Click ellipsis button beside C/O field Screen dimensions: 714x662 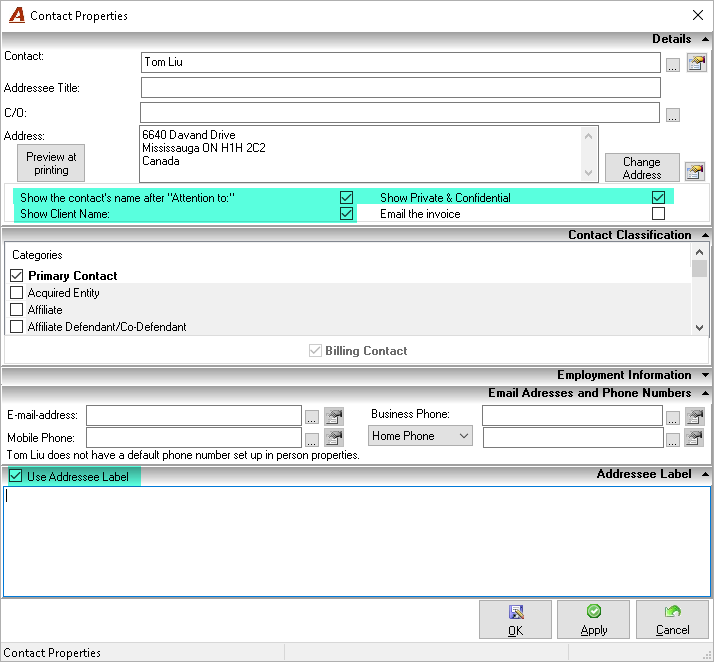click(673, 115)
